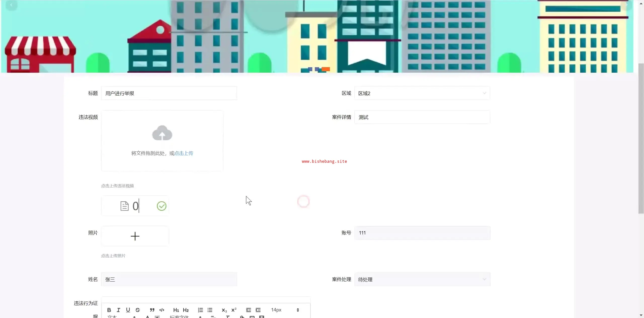Click the 标题 input field
This screenshot has height=318, width=644.
click(169, 93)
